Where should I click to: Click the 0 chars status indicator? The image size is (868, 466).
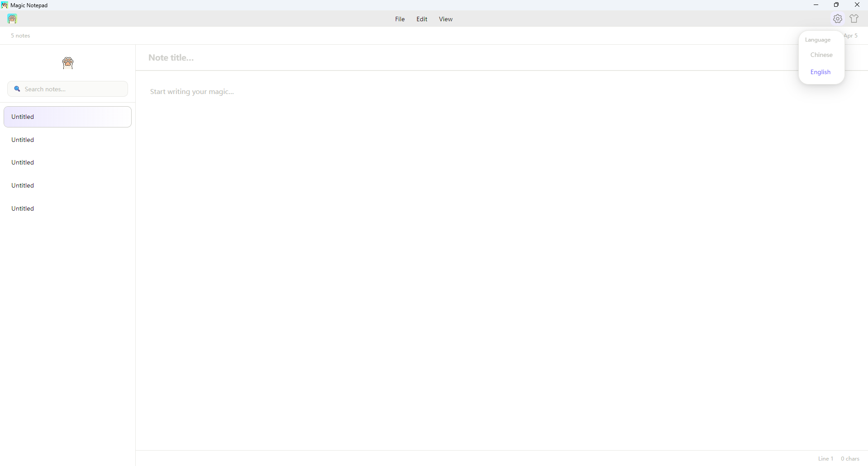pyautogui.click(x=850, y=459)
